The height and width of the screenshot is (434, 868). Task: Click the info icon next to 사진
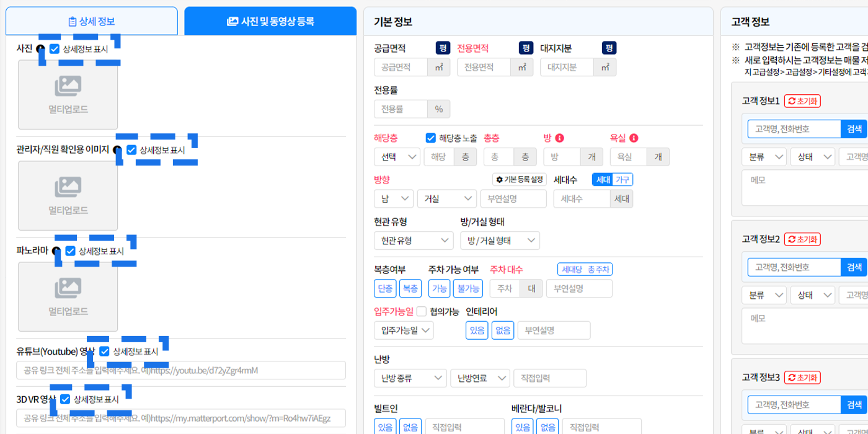(x=40, y=48)
